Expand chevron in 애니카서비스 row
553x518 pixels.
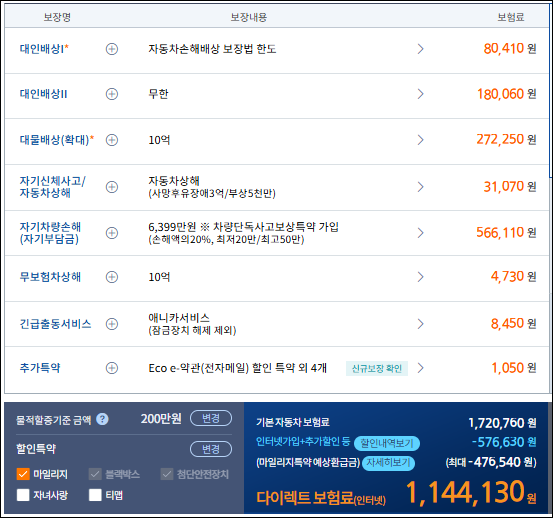click(420, 324)
